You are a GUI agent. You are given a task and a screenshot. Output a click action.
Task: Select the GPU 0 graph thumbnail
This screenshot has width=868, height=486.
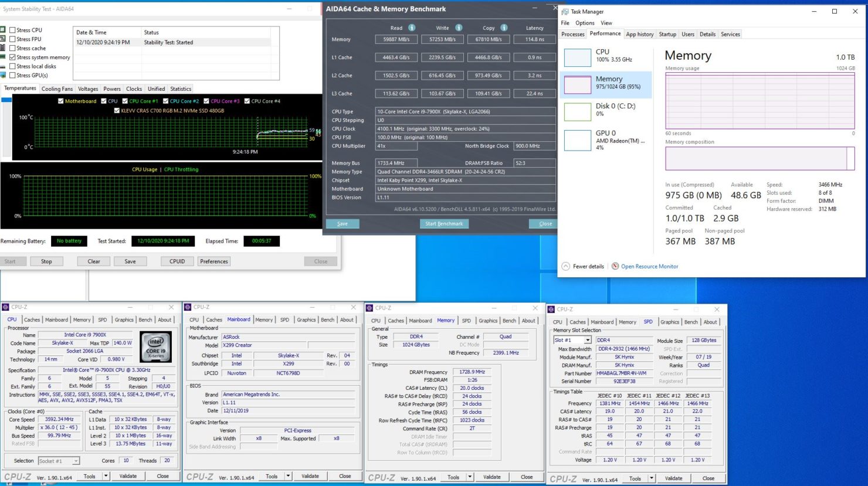tap(577, 140)
